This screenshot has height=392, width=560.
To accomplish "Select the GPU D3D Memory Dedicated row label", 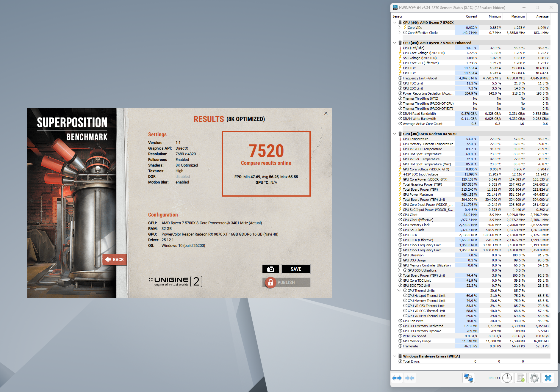I will coord(423,326).
